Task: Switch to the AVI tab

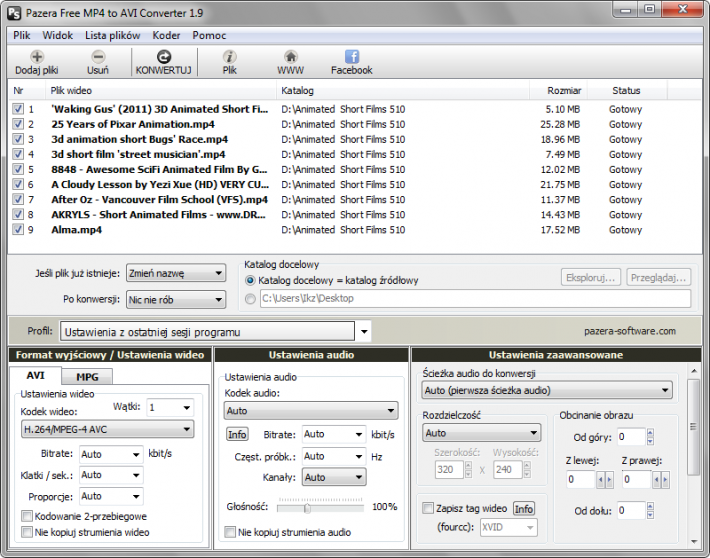Action: coord(35,375)
